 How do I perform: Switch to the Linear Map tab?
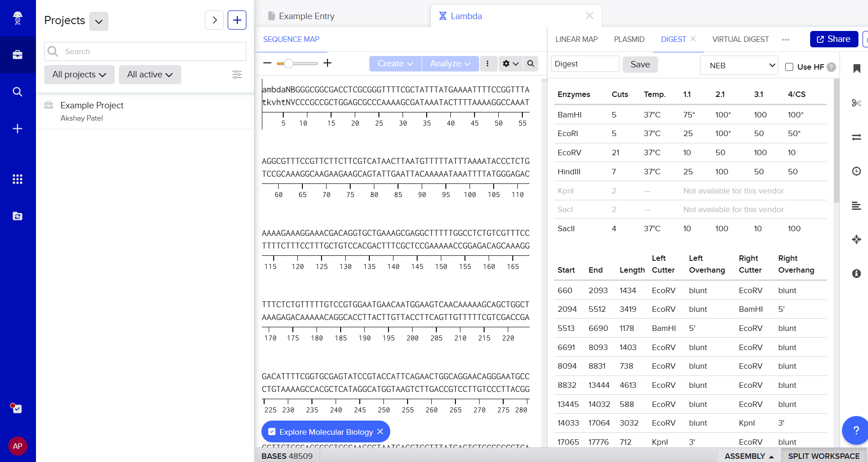tap(576, 39)
